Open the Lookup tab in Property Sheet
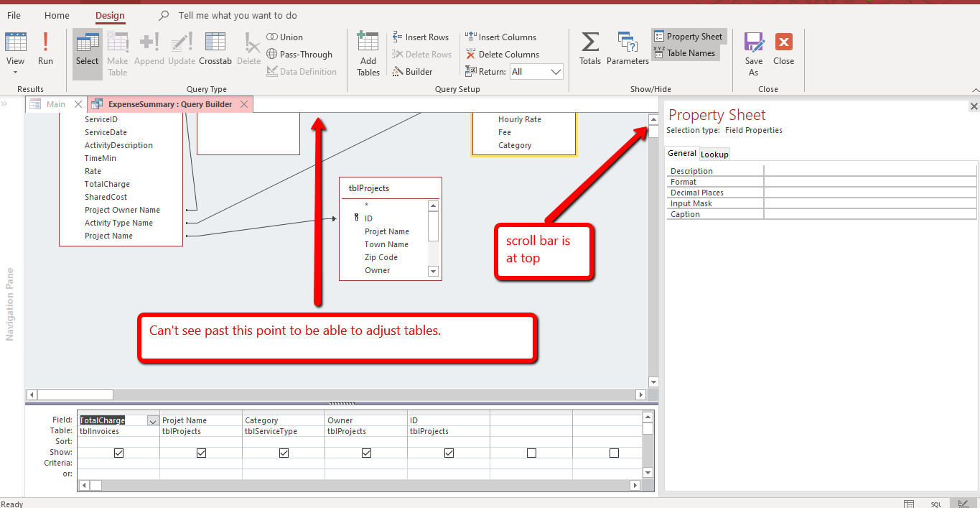 click(x=714, y=154)
